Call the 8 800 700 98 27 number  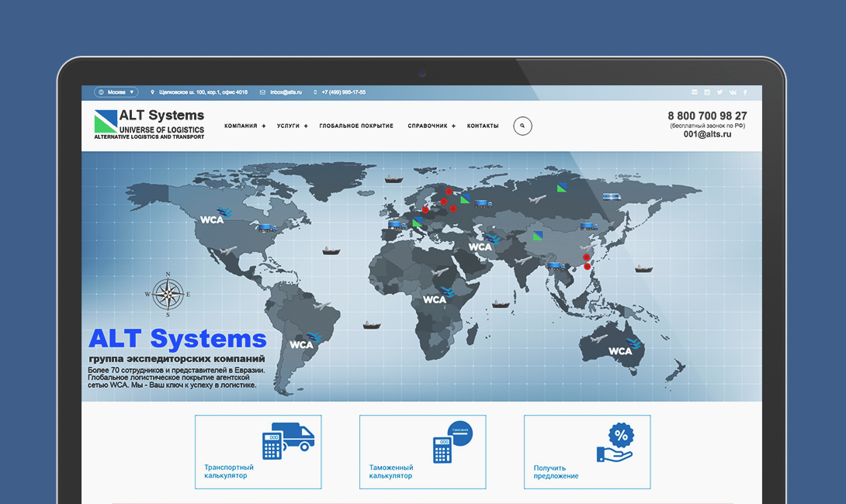pyautogui.click(x=707, y=116)
